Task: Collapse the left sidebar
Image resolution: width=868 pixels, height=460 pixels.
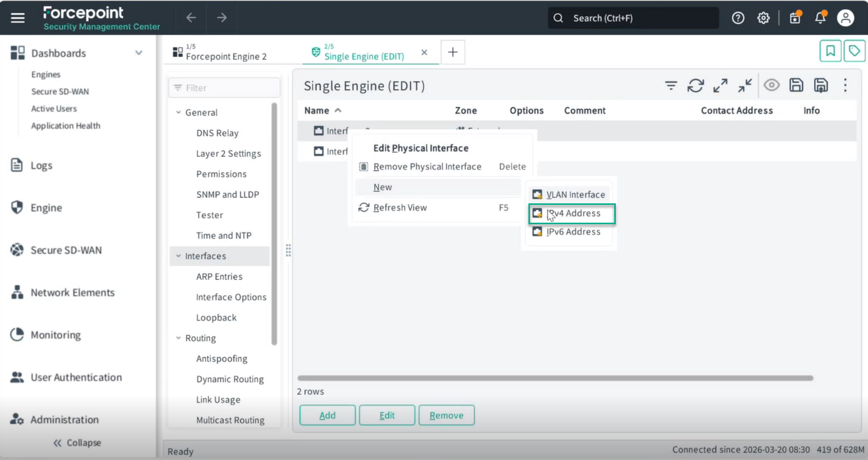Action: tap(77, 443)
